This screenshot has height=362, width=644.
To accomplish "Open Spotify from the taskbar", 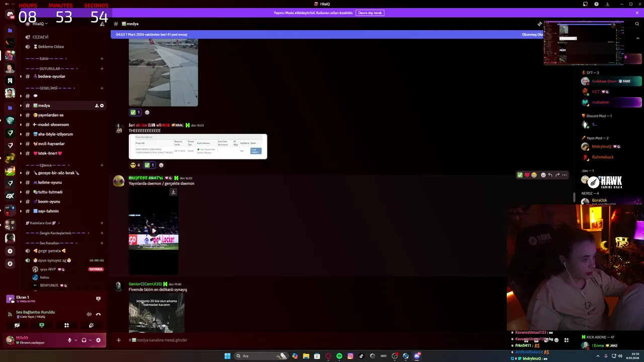I will [339, 356].
